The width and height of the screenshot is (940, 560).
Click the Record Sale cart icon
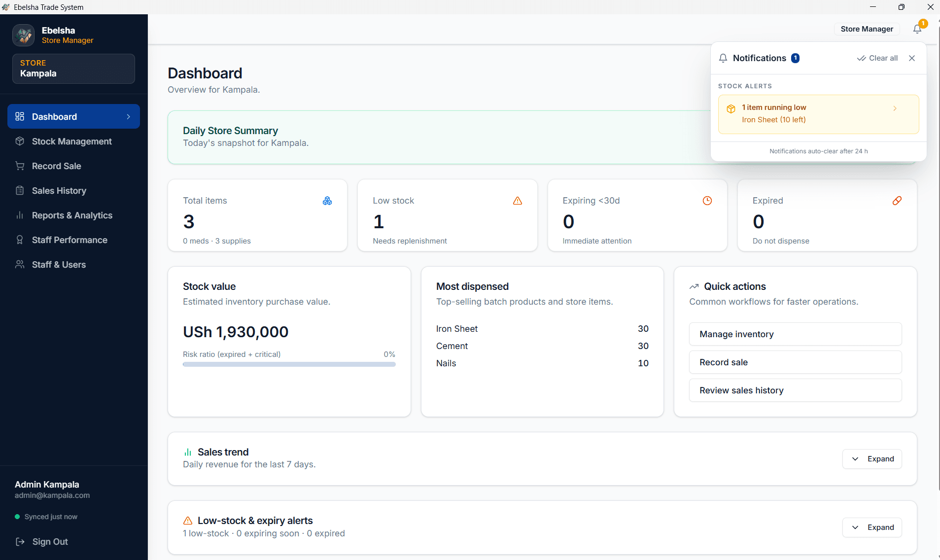pos(20,166)
